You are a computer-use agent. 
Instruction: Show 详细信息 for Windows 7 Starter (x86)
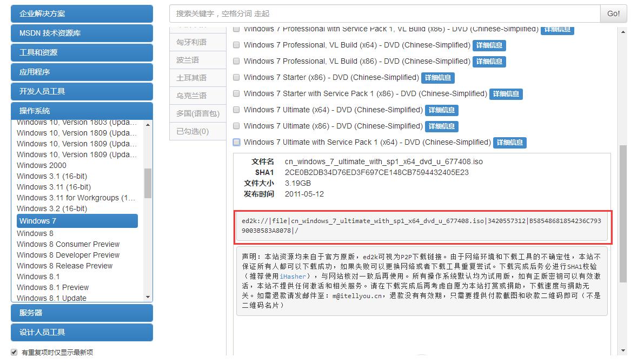point(438,78)
